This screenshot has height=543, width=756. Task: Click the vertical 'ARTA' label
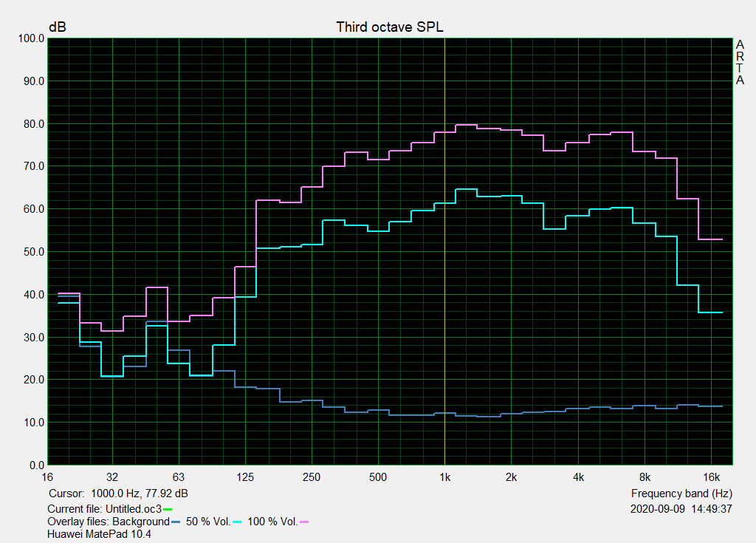point(740,63)
